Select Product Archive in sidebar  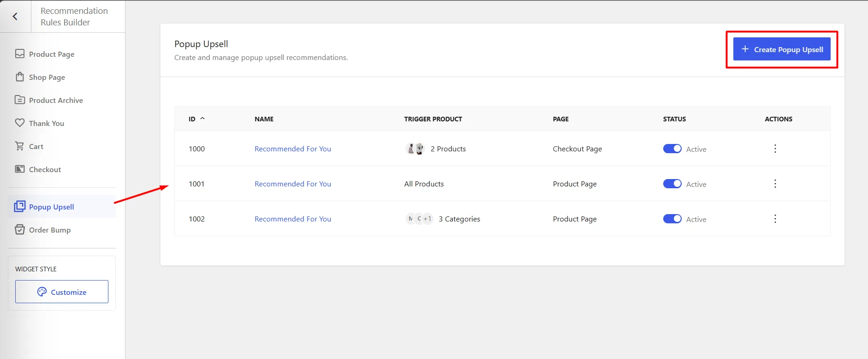[62, 100]
